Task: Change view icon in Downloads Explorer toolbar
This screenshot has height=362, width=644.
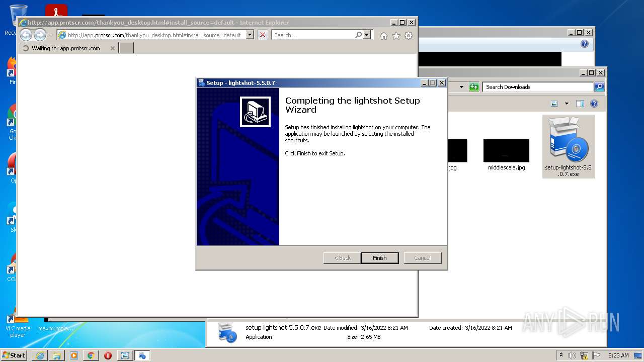Action: tap(554, 104)
